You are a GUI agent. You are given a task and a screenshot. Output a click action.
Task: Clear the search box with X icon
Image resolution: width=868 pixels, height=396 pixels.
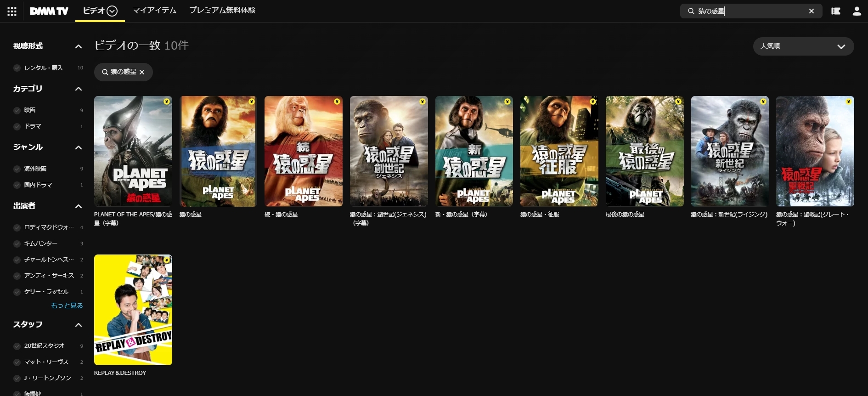pos(812,11)
